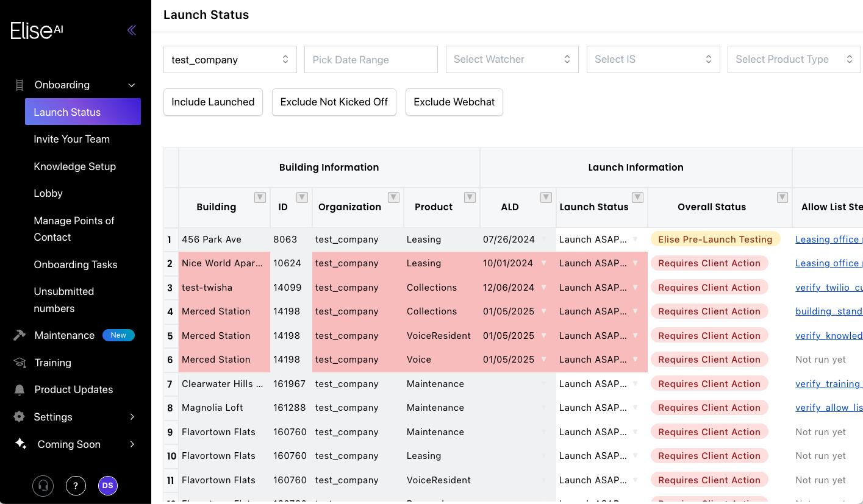Open the Lobby page
Viewport: 863px width, 504px height.
point(48,193)
